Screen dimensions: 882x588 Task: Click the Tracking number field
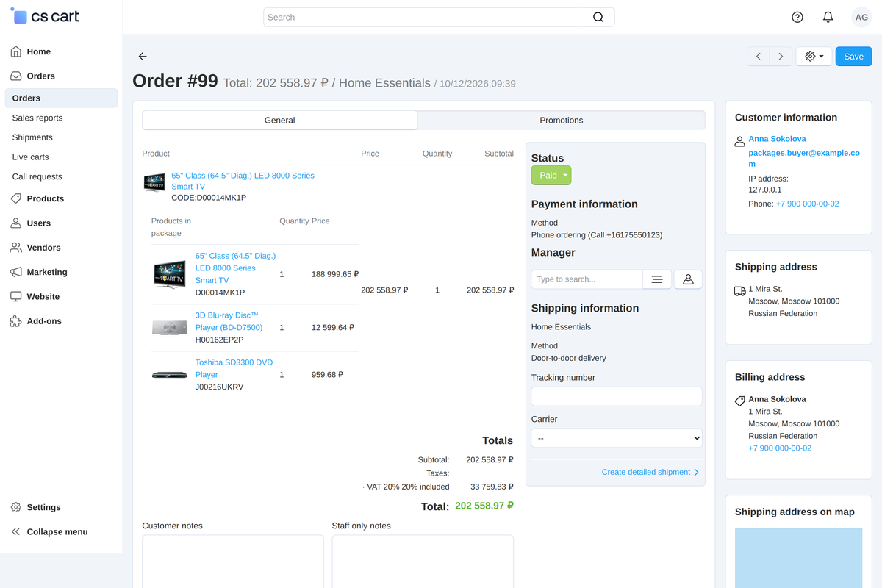tap(617, 396)
